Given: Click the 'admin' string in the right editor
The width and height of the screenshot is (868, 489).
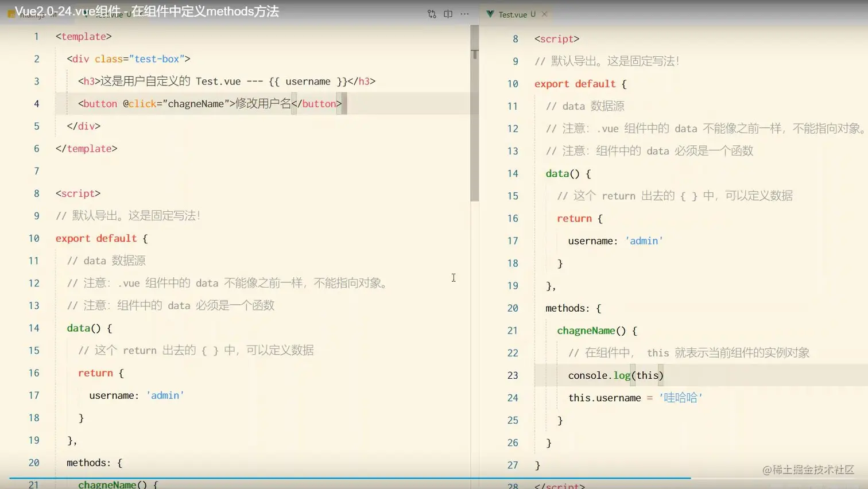Looking at the screenshot, I should point(644,241).
